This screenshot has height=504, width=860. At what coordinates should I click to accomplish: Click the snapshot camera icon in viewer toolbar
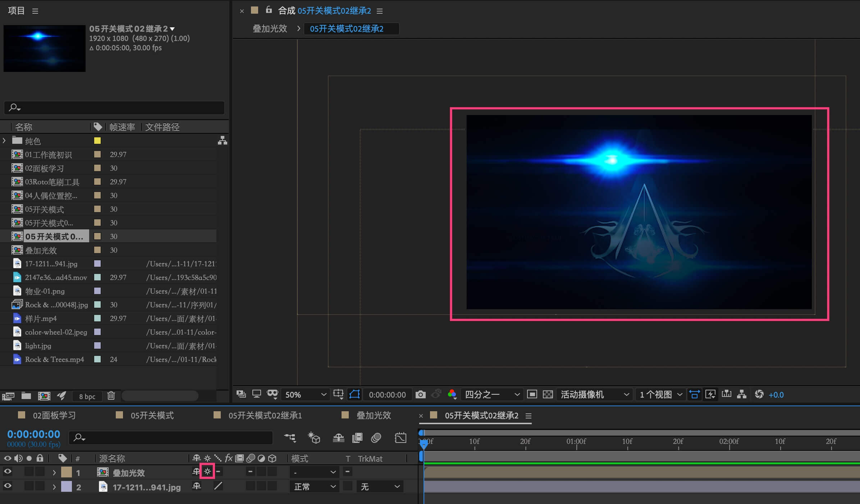pos(420,395)
